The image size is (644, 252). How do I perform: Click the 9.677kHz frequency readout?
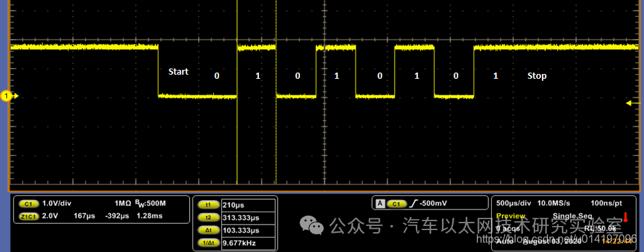click(x=248, y=243)
